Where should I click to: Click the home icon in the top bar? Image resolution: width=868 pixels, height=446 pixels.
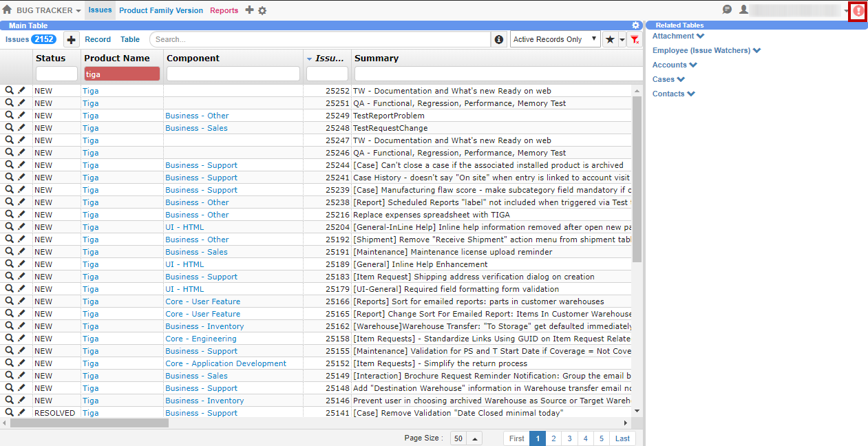[7, 10]
